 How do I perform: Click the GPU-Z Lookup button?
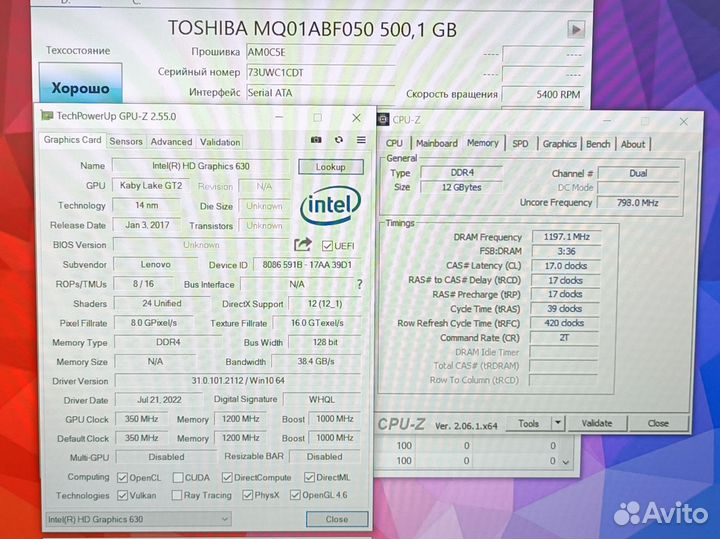pyautogui.click(x=331, y=167)
